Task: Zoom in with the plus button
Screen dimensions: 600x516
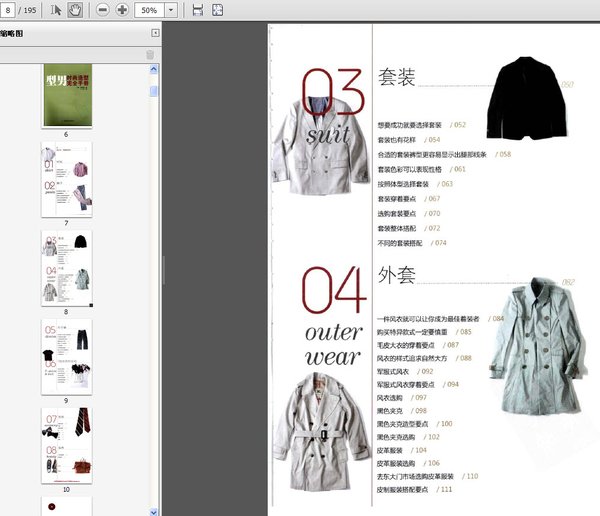Action: [122, 10]
